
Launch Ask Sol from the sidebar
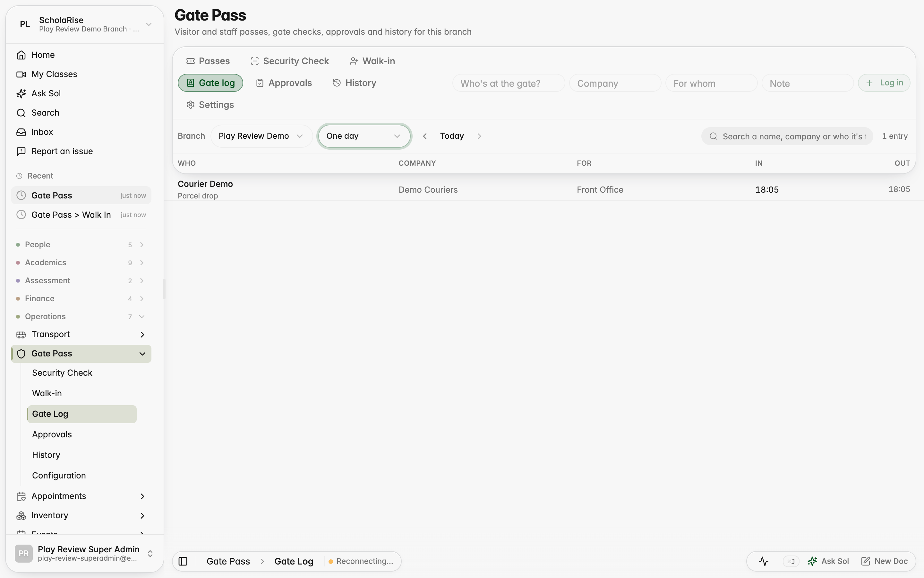81,93
